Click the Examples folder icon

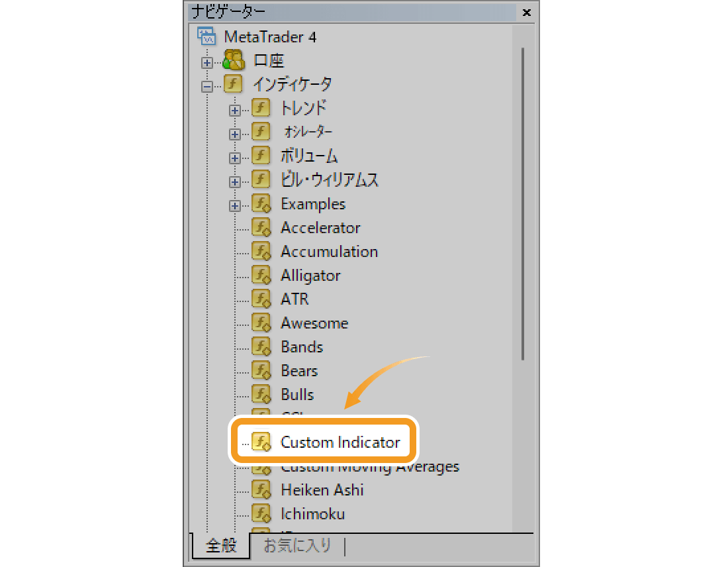261,204
